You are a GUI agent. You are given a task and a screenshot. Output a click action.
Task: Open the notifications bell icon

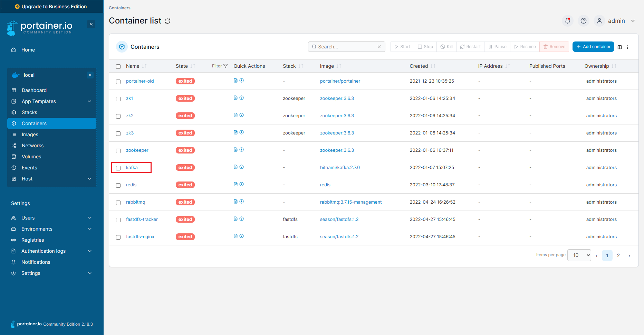click(x=568, y=21)
